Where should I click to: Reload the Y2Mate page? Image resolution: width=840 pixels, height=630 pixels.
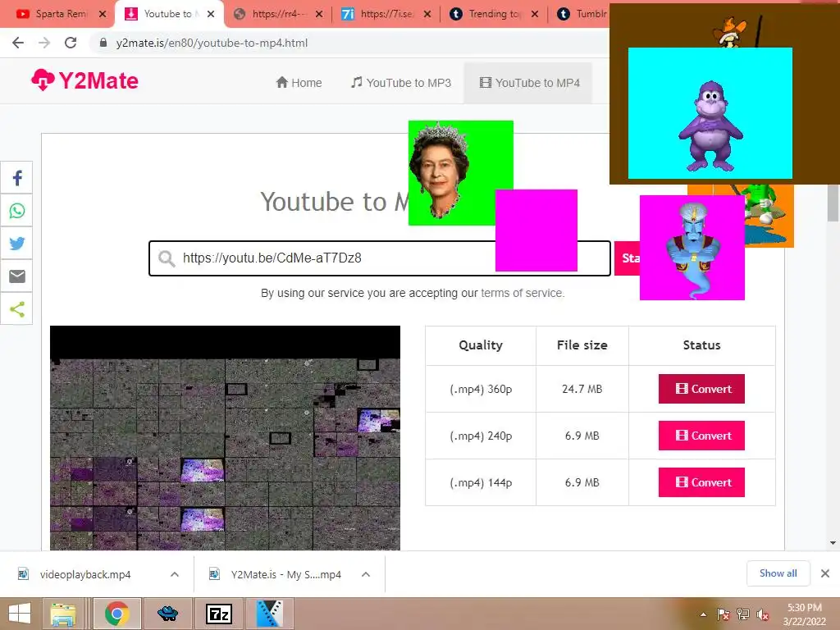point(71,43)
